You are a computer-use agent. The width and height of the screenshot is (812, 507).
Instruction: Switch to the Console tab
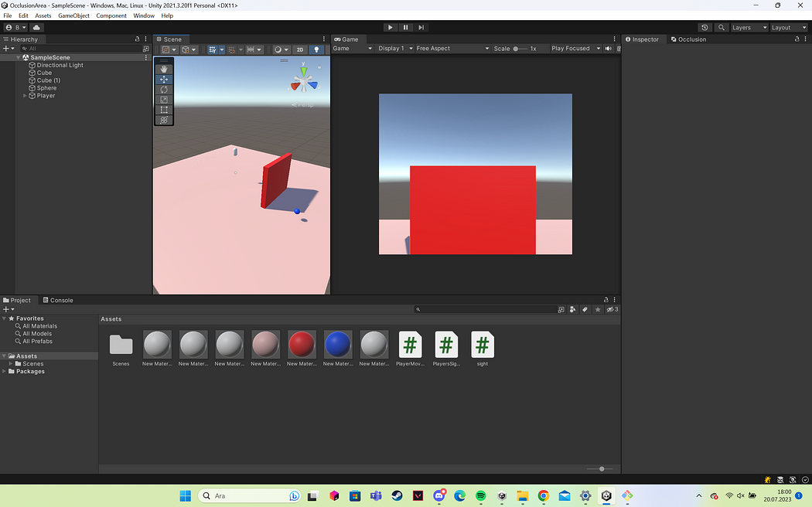[58, 300]
